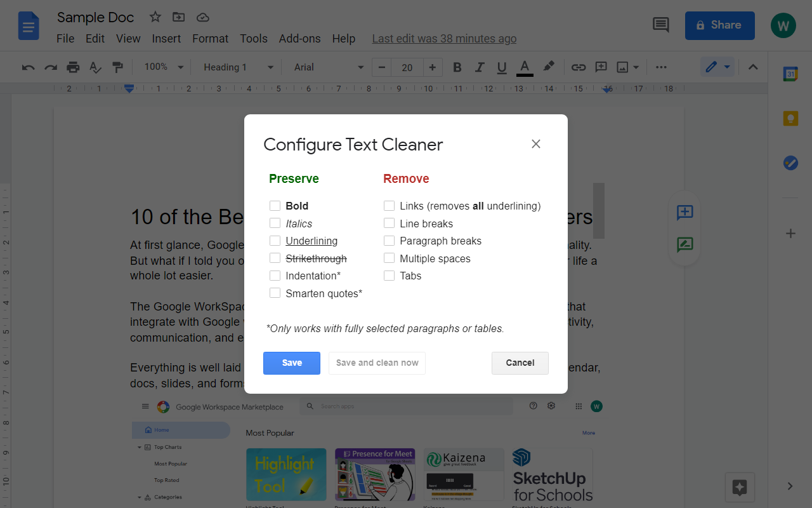The image size is (812, 508).
Task: Open the View menu
Action: (128, 39)
